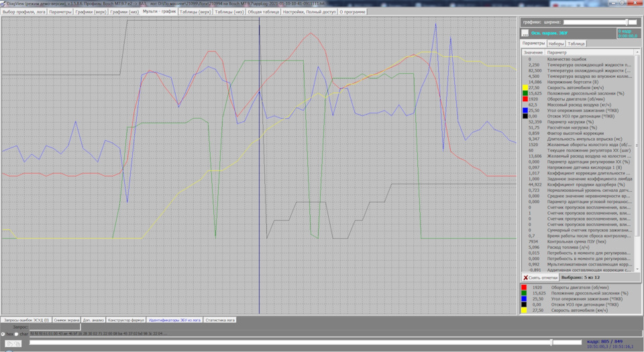Select the Массовый расход воздуха row
This screenshot has width=644, height=352.
578,105
